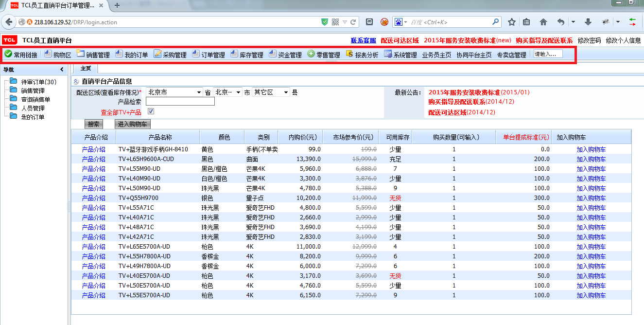Open the province dropdown 北京市
This screenshot has width=644, height=325.
pyautogui.click(x=174, y=92)
